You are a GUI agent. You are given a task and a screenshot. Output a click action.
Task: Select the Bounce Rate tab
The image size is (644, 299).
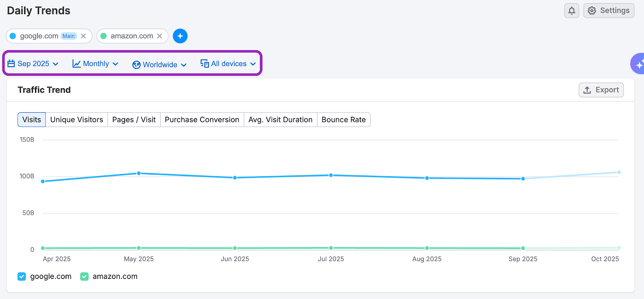[x=343, y=120]
